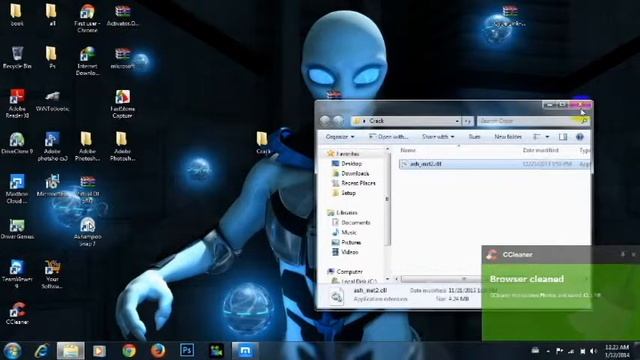This screenshot has width=640, height=360.
Task: Click the taskbar clock and date
Action: point(617,351)
